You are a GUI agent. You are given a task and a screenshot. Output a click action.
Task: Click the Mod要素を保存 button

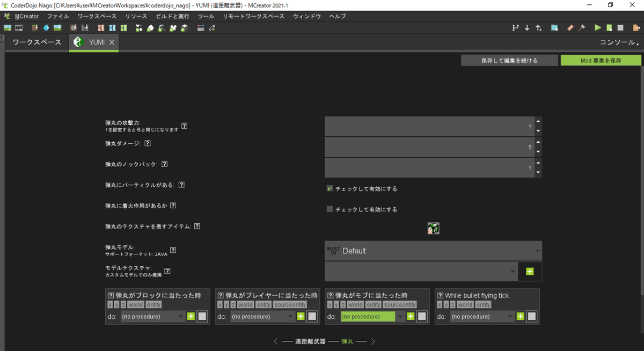pyautogui.click(x=601, y=60)
